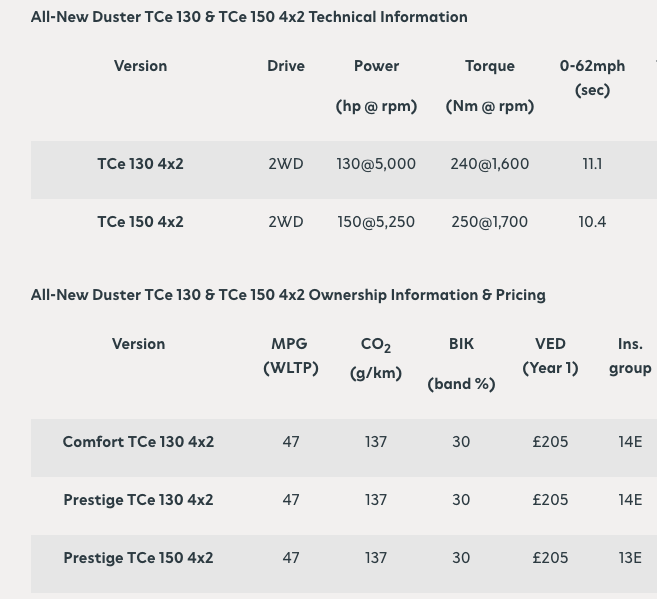The image size is (657, 599).
Task: Click the MPG (WLTP) column header
Action: (291, 356)
